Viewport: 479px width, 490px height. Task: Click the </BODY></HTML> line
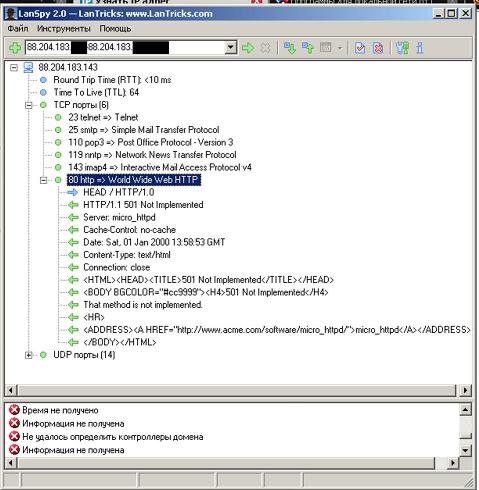(120, 342)
